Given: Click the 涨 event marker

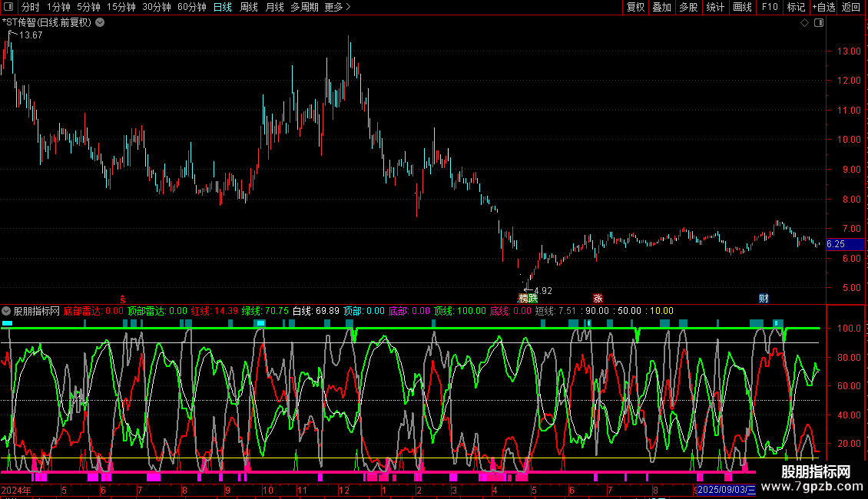Looking at the screenshot, I should (x=598, y=299).
